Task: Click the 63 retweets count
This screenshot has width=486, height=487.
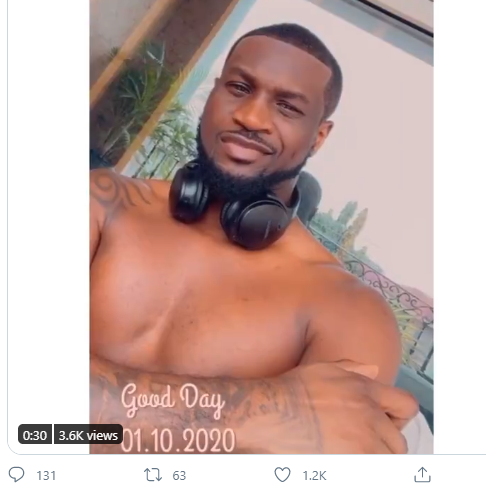Action: 179,475
